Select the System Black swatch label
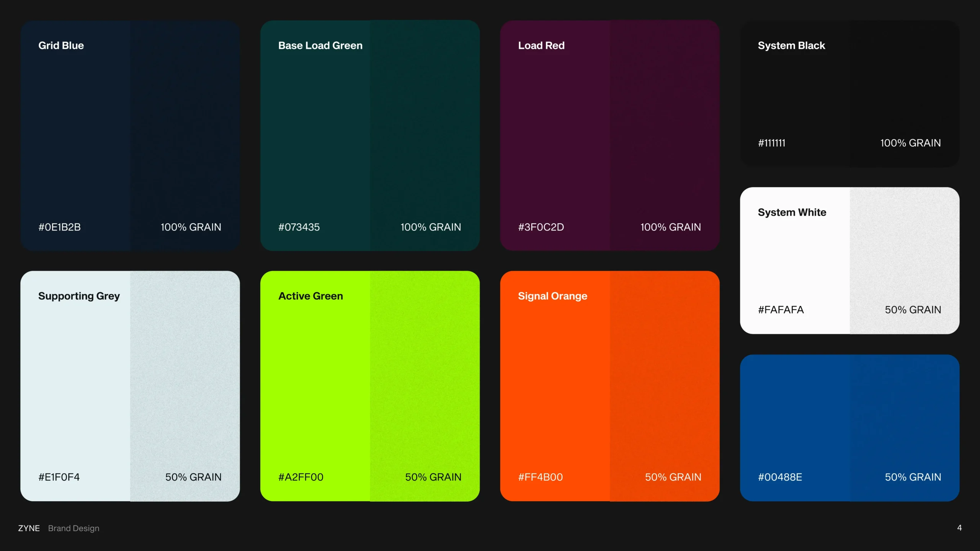Screen dimensions: 980x551 [x=791, y=45]
